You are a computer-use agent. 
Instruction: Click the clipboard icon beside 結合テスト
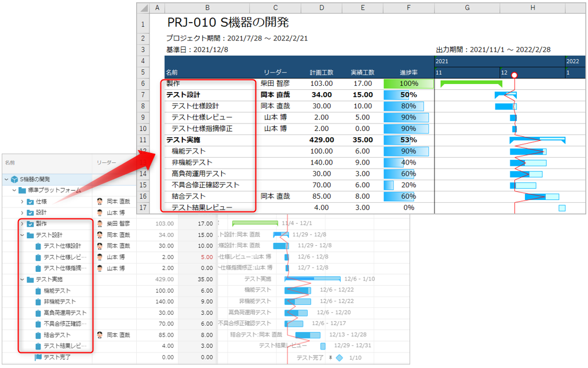[x=38, y=335]
